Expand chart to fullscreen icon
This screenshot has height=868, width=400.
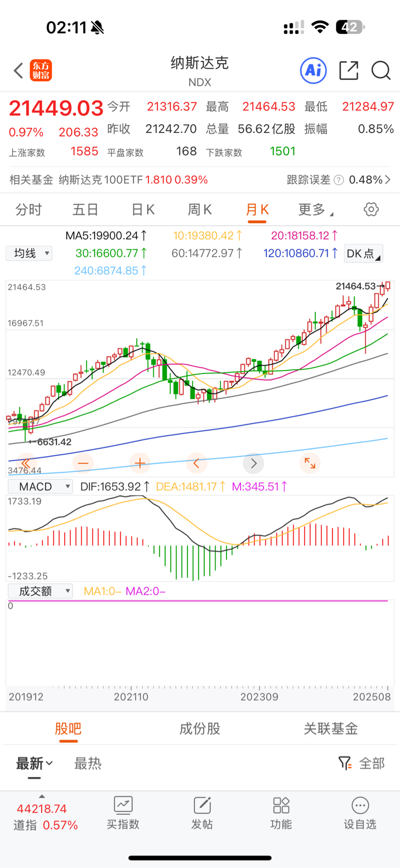coord(310,463)
